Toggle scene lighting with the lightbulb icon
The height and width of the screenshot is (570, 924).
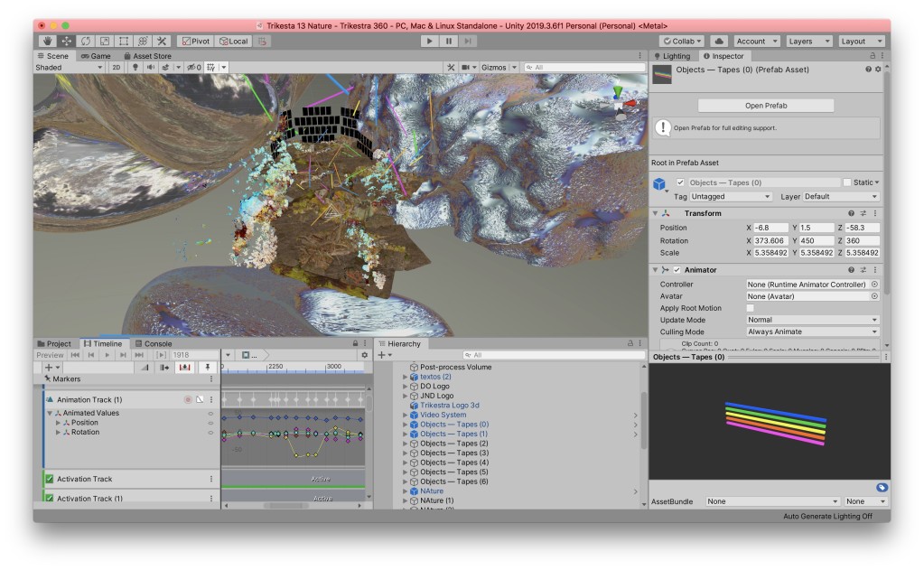click(135, 67)
